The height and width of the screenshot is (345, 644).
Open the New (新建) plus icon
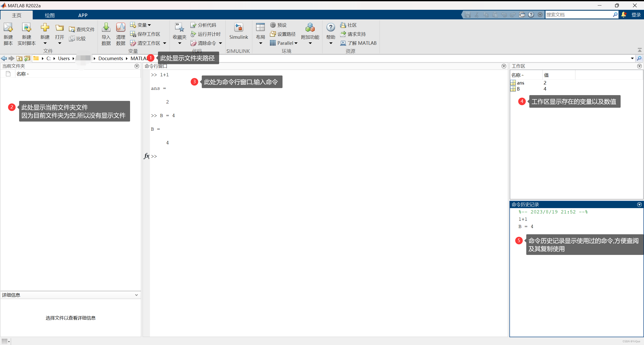[x=45, y=27]
